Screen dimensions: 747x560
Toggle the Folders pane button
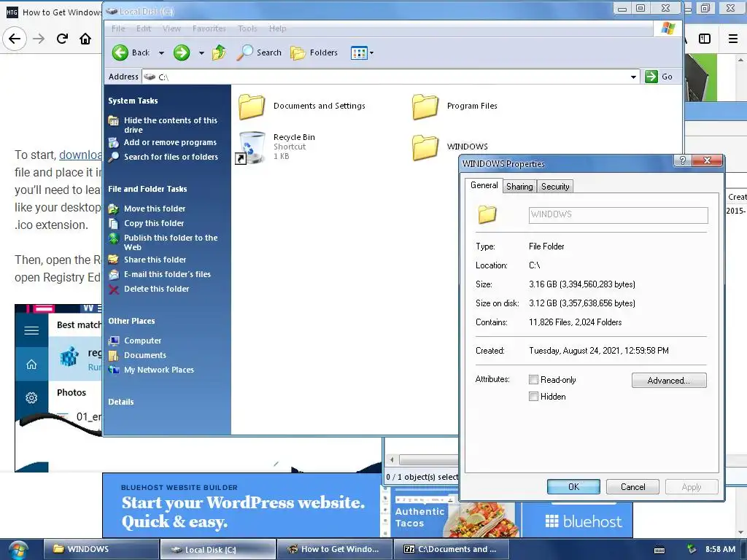pos(314,52)
